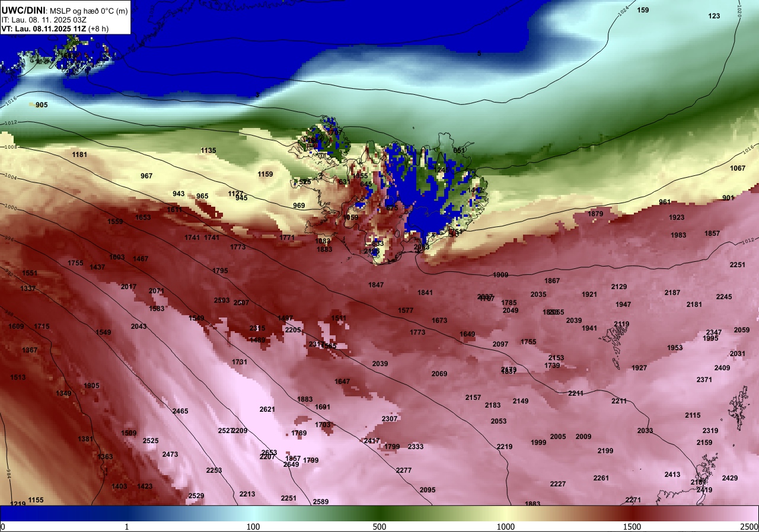Screen dimensions: 759x532
Task: Click the height value 901
Action: click(x=728, y=198)
